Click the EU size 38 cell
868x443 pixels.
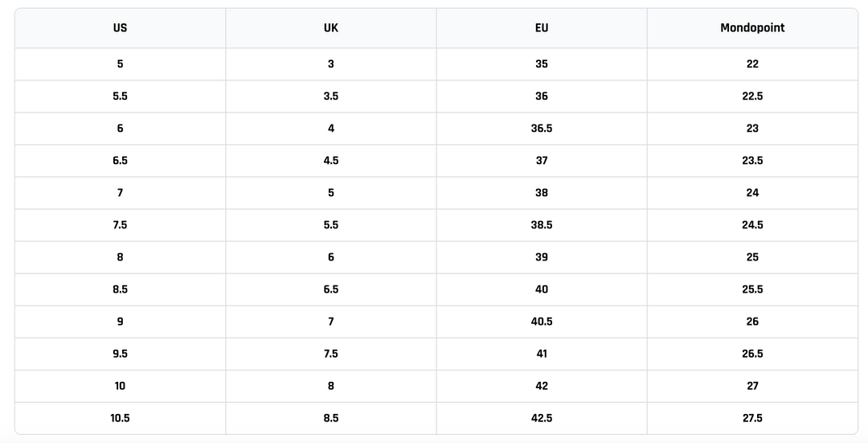(542, 193)
